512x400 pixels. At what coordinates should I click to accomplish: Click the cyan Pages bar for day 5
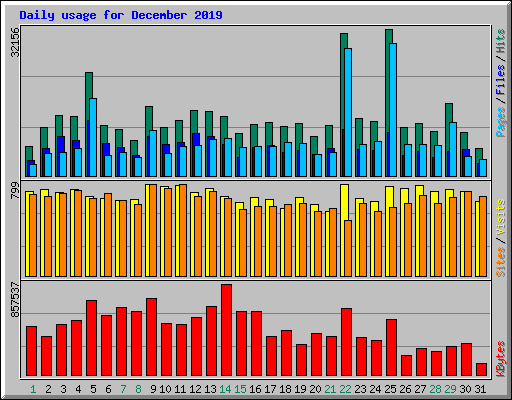pyautogui.click(x=93, y=137)
